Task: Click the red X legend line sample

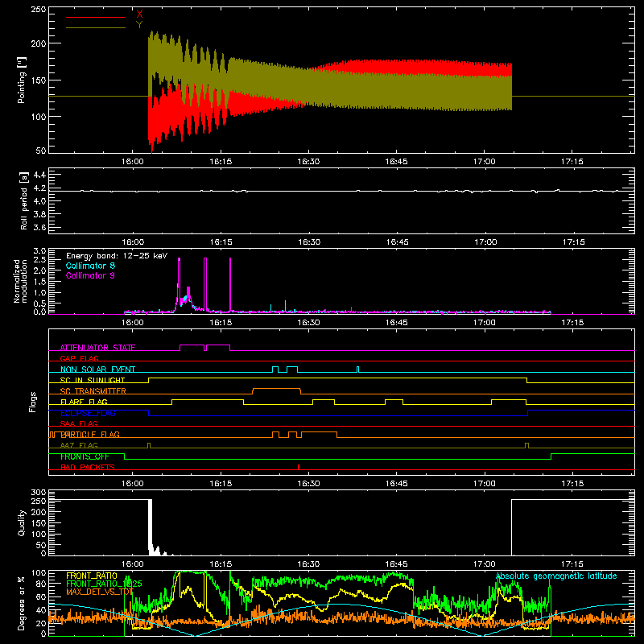Action: coord(96,17)
